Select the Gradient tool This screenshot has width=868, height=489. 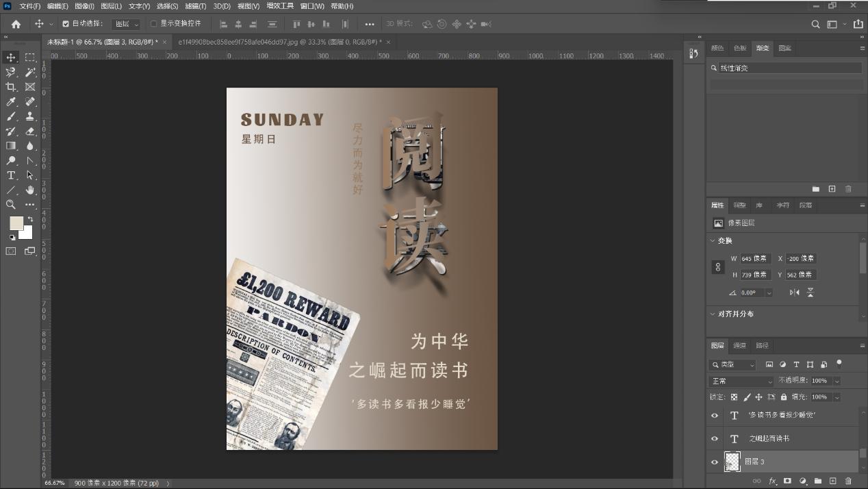11,145
